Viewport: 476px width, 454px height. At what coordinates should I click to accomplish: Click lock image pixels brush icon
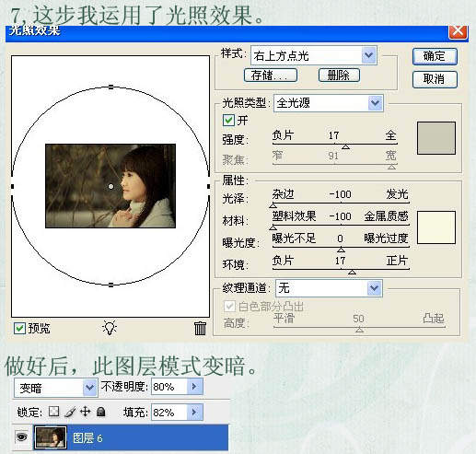70,412
